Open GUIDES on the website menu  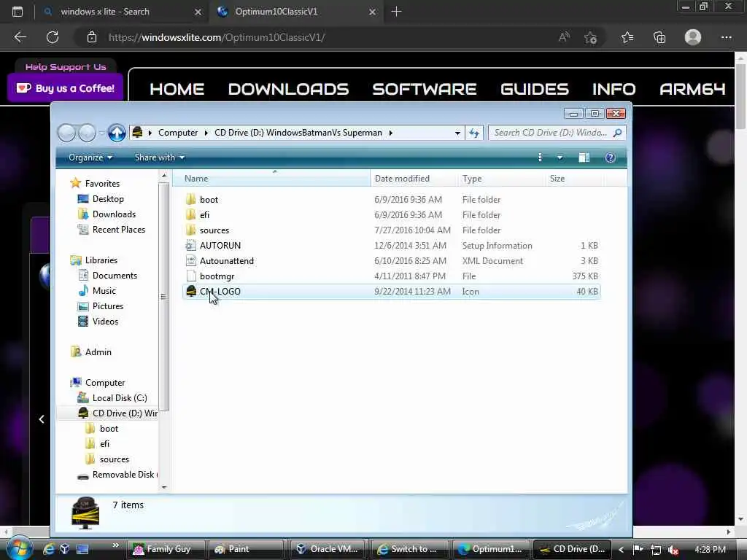click(x=535, y=89)
